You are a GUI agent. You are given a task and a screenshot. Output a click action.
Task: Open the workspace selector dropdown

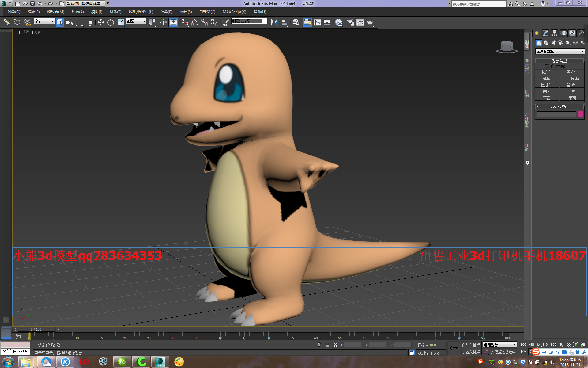pos(86,3)
